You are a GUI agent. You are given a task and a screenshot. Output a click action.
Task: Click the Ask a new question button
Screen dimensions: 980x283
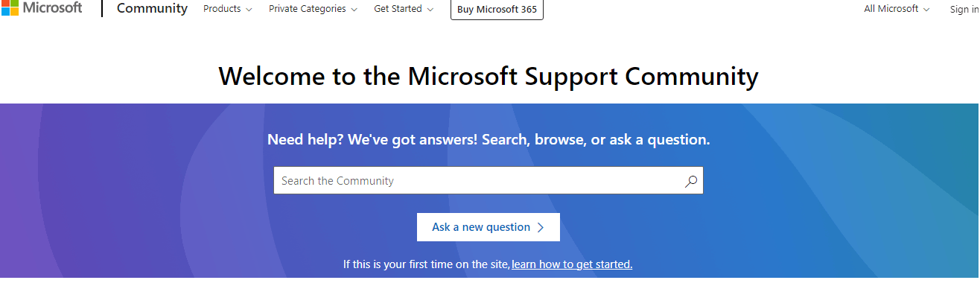tap(488, 227)
